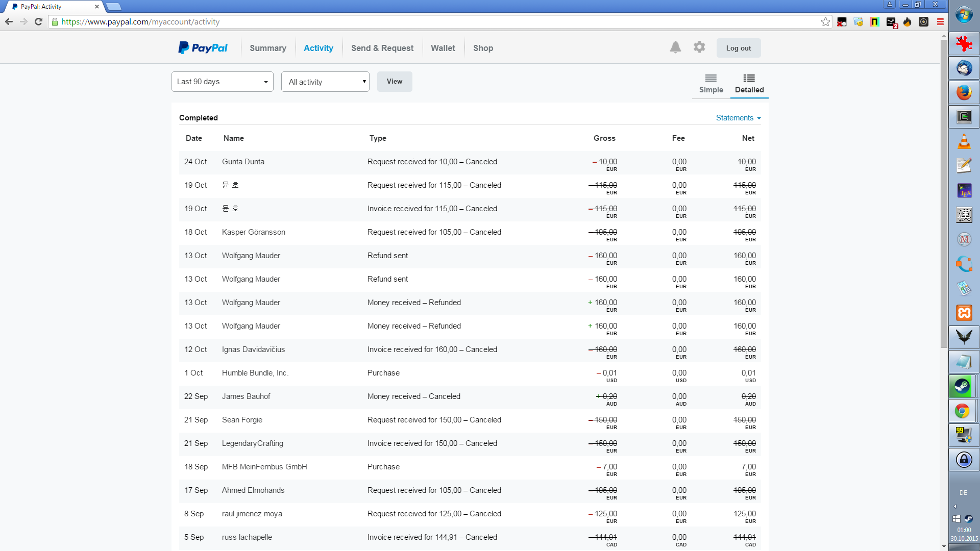Open the Send & Request tab

click(x=382, y=48)
